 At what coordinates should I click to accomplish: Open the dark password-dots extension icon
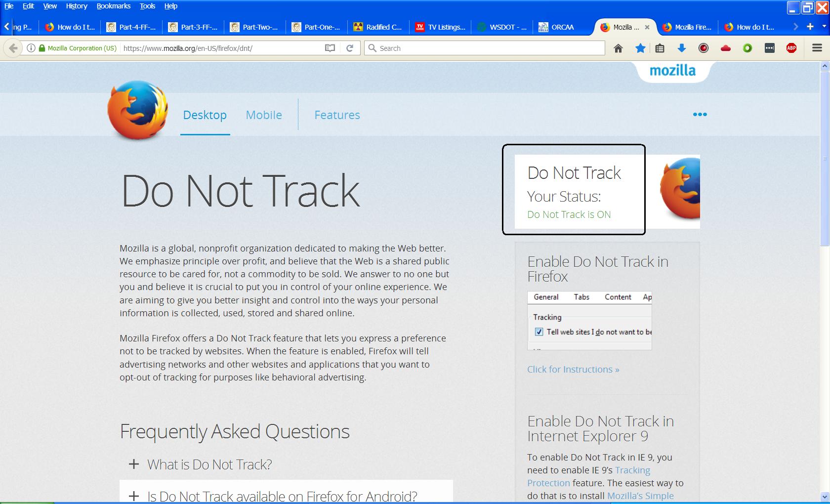[770, 48]
